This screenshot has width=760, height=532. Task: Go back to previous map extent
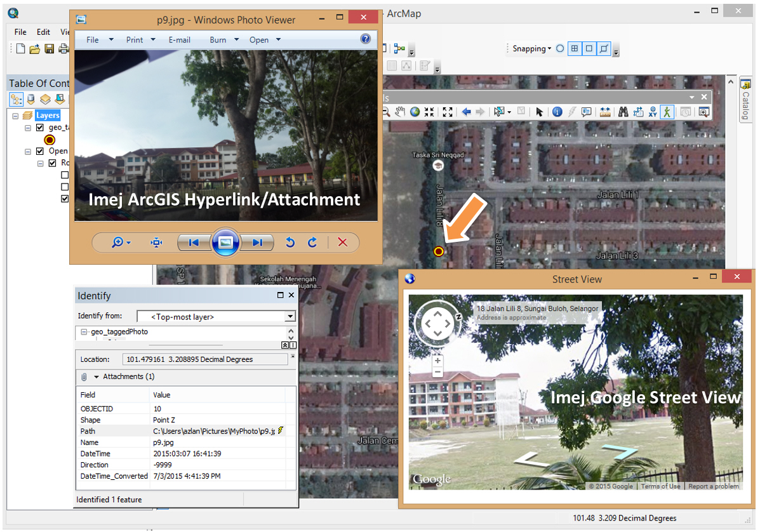[466, 112]
